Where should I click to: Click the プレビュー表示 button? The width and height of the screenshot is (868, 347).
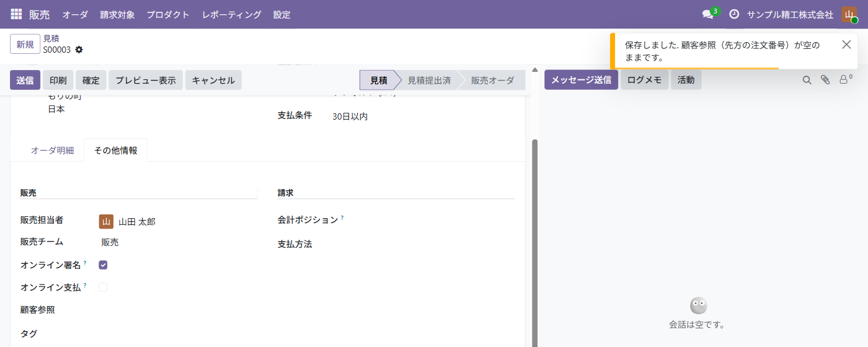146,80
